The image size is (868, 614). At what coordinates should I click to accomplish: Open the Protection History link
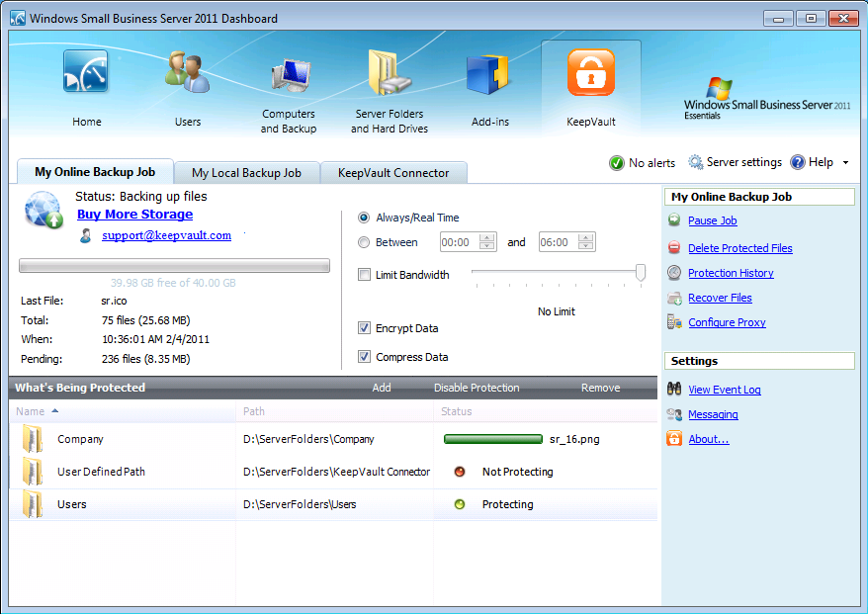click(x=731, y=273)
